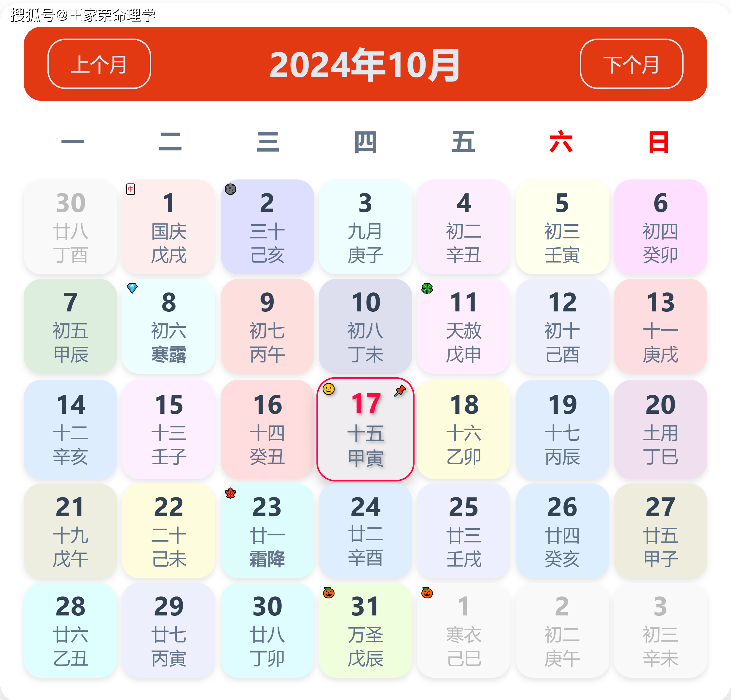Click the four-leaf clover icon on October 11

427,288
